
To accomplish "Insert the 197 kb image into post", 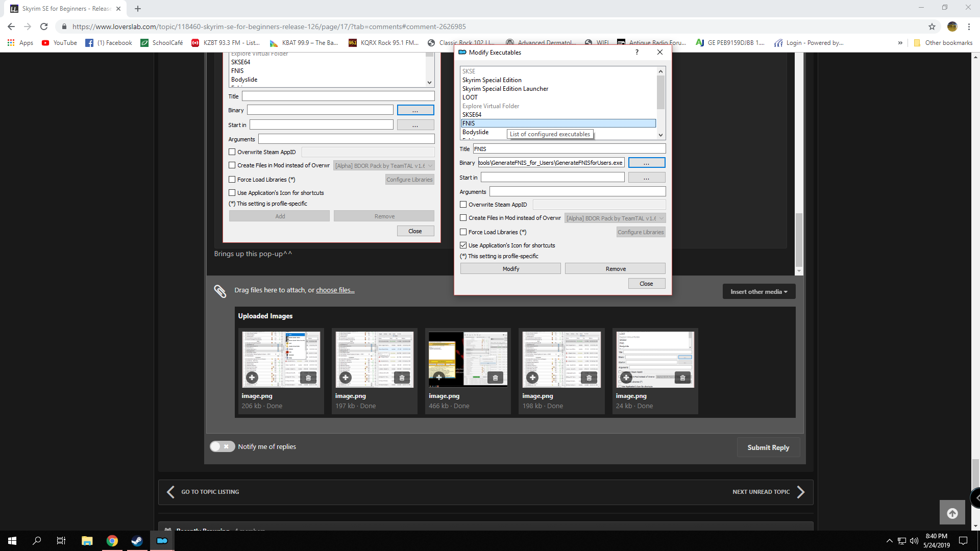I will pos(346,378).
